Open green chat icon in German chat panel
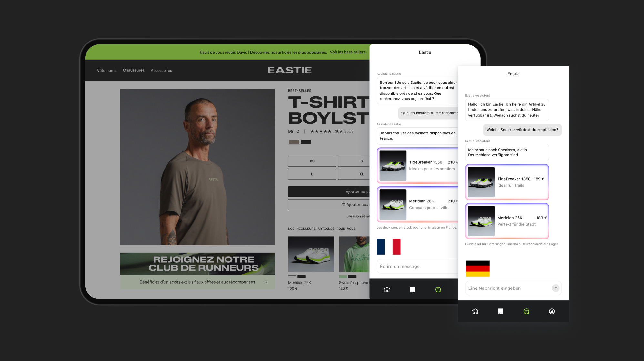 click(x=526, y=311)
